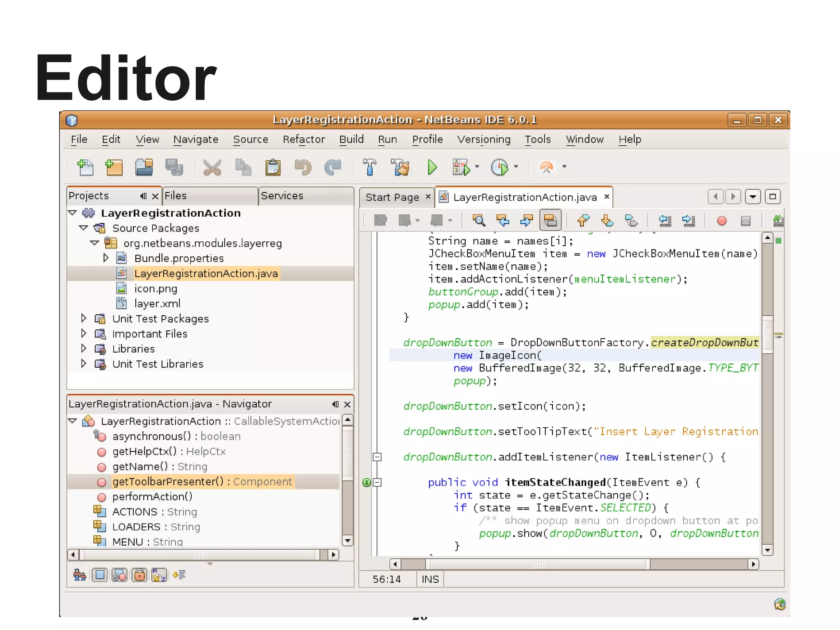Click the Undo arrow icon
This screenshot has height=630, width=840.
(303, 167)
